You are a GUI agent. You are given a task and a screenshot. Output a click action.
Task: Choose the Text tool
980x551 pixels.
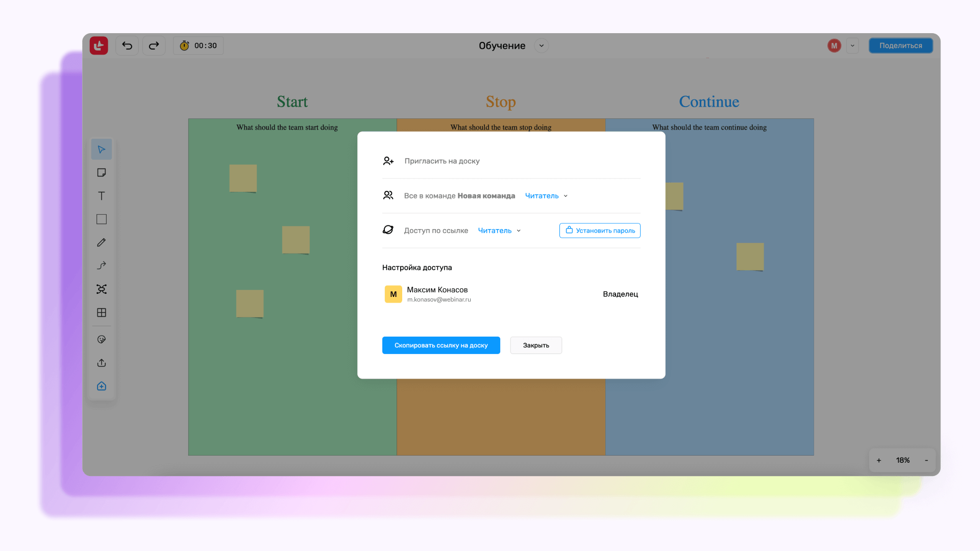click(x=102, y=196)
